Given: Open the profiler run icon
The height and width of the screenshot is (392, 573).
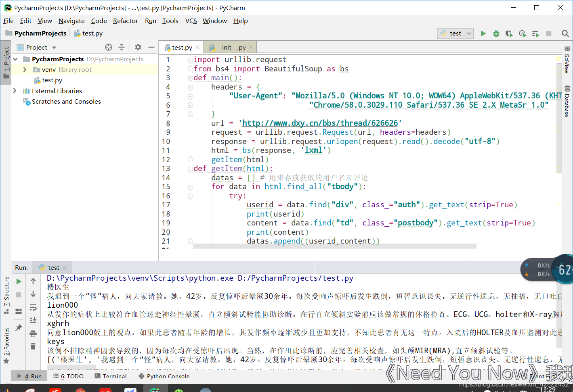Looking at the screenshot, I should pos(523,33).
